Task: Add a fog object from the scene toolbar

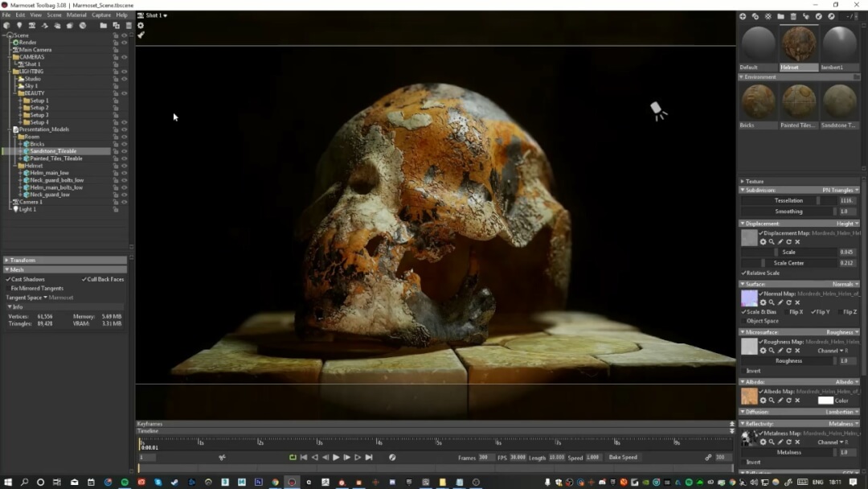Action: coord(57,26)
